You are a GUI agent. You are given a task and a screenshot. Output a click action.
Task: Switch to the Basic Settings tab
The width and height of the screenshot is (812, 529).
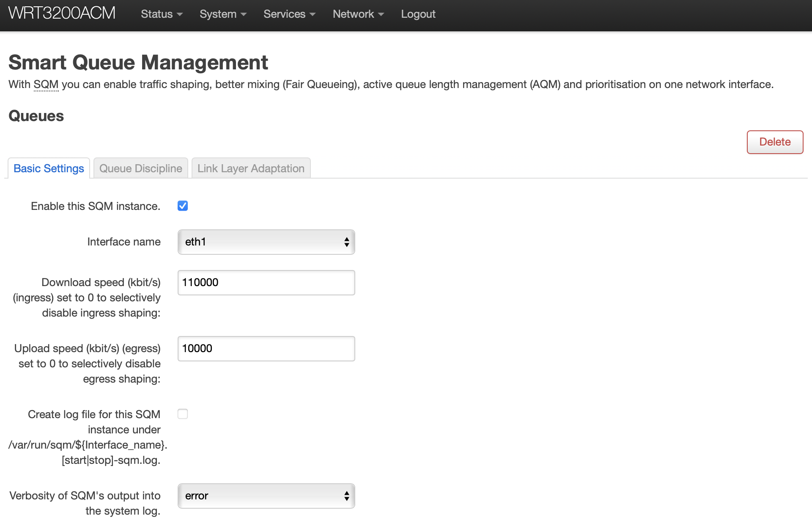(x=49, y=168)
